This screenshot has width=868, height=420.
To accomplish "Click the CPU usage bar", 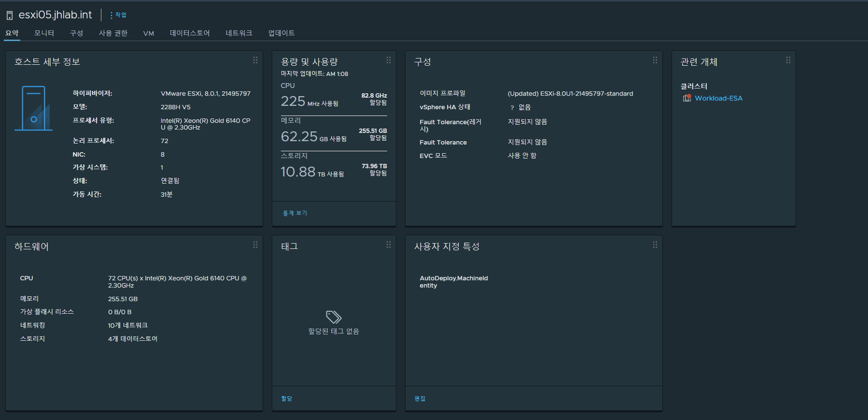I will pos(334,116).
